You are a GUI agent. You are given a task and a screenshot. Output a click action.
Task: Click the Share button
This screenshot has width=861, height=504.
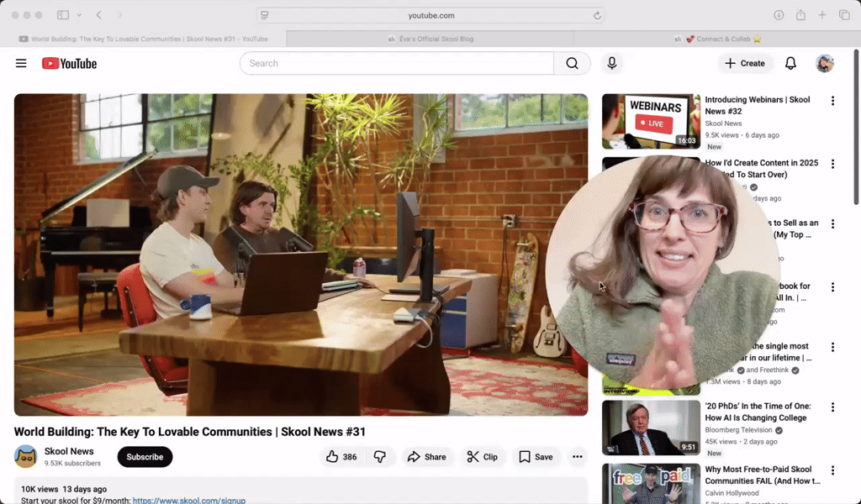426,457
